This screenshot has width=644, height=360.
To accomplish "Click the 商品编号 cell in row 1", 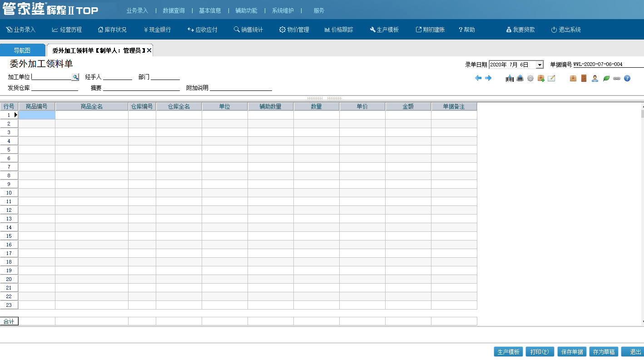I will [37, 115].
